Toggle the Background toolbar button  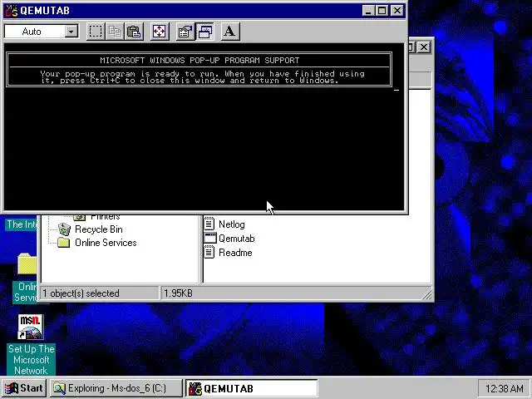205,32
